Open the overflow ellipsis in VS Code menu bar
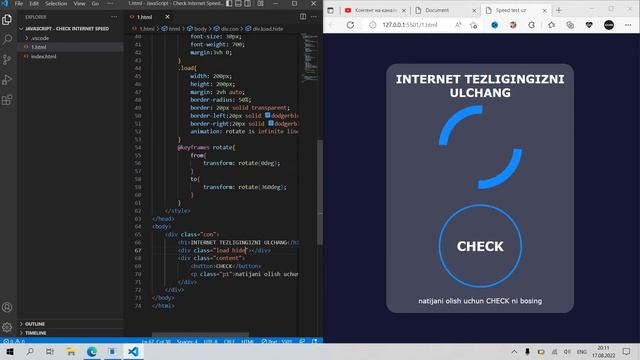The width and height of the screenshot is (640, 360). pos(110,4)
